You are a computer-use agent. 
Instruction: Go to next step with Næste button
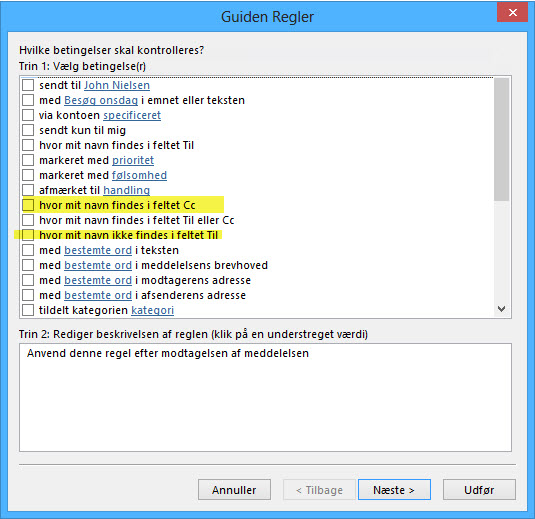point(394,490)
